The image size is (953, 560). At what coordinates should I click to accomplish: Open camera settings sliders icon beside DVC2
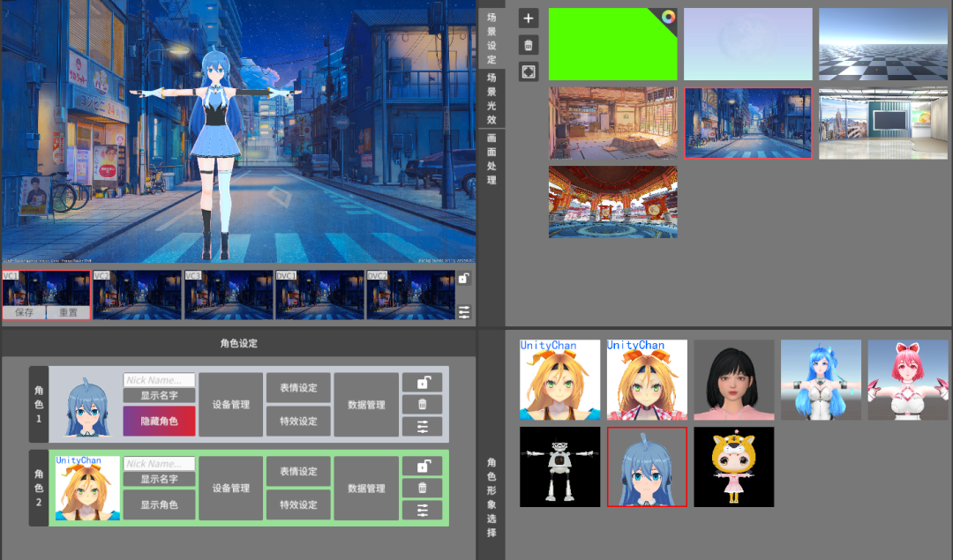click(x=464, y=312)
